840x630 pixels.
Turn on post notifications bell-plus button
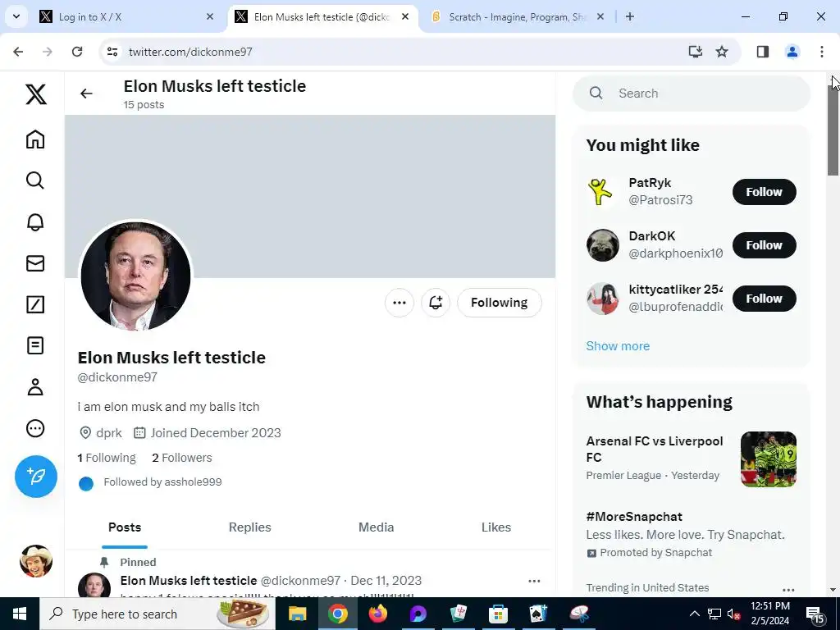click(436, 303)
